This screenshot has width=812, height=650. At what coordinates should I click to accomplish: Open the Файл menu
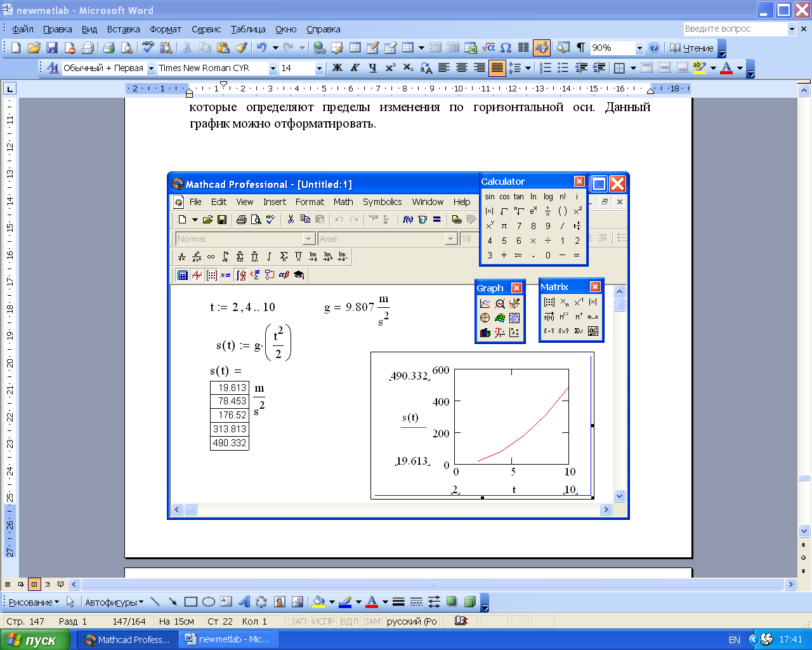click(23, 29)
